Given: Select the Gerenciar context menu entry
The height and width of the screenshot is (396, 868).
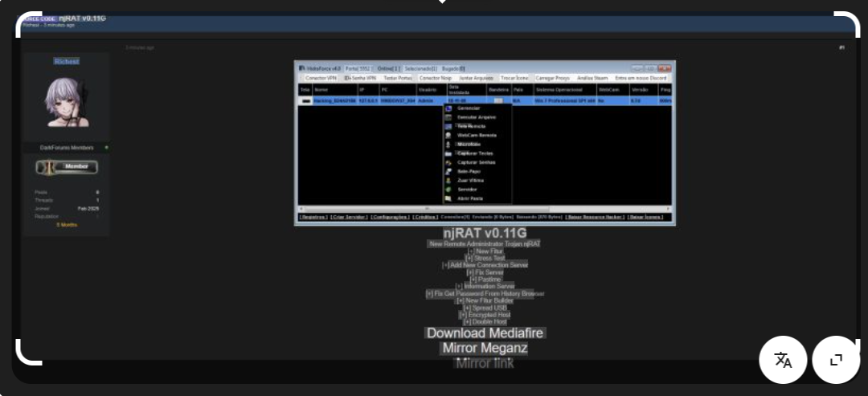Looking at the screenshot, I should tap(469, 108).
